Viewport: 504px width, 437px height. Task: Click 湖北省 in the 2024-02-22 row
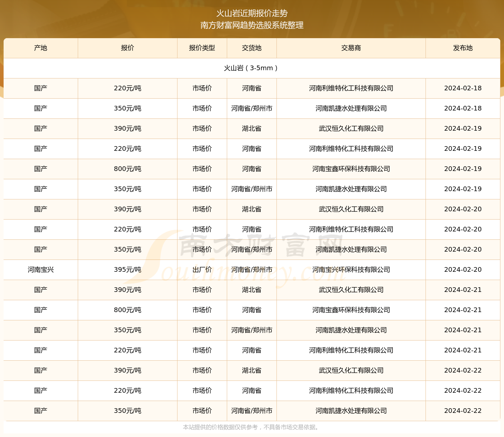252,370
